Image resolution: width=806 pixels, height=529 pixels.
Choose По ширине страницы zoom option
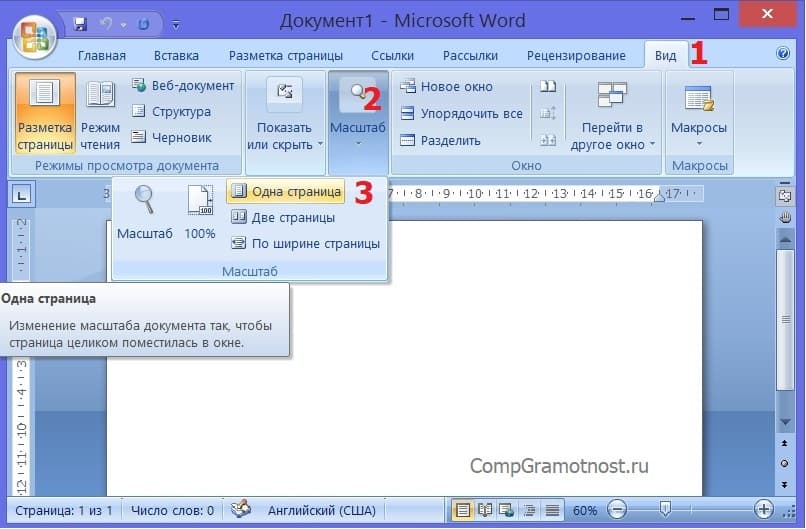coord(305,243)
